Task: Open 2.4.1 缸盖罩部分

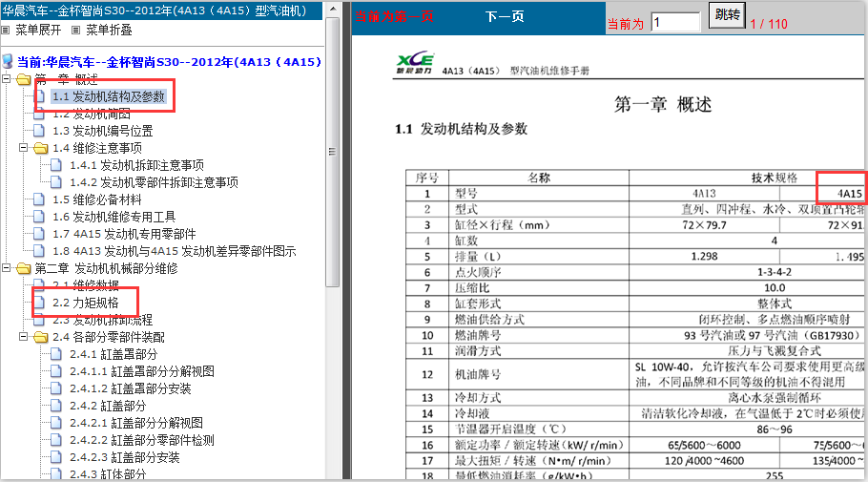Action: click(114, 354)
